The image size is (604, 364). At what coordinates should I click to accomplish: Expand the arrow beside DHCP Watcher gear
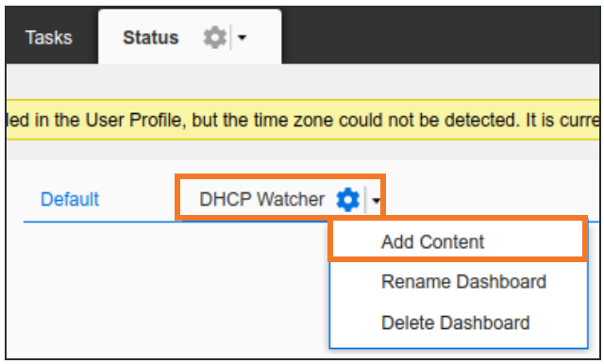(376, 200)
